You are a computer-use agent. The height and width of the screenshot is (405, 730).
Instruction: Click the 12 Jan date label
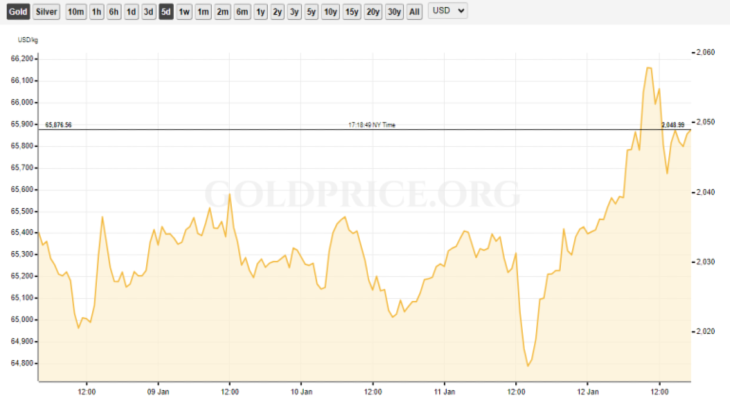click(x=588, y=392)
